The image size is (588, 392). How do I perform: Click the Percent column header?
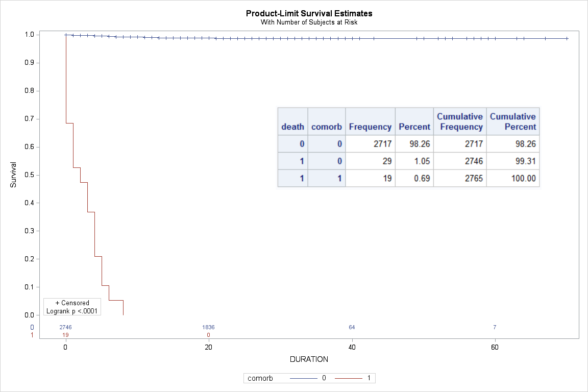click(x=414, y=127)
